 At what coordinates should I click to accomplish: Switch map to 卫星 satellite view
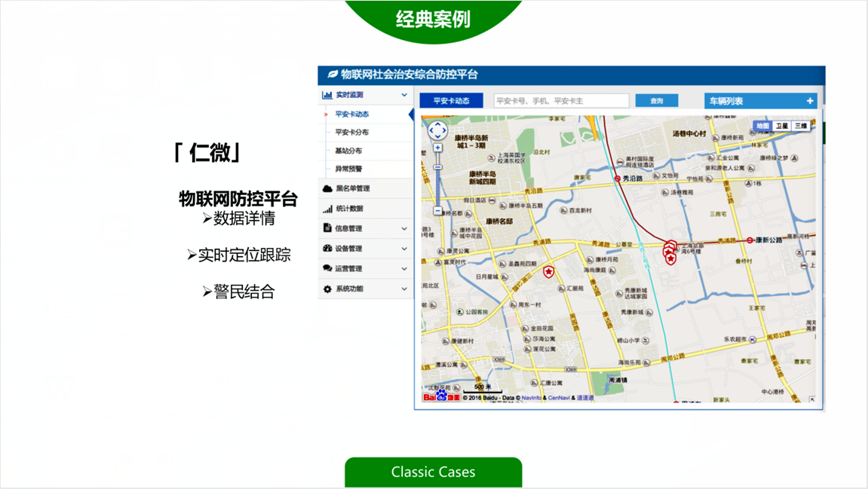point(781,125)
